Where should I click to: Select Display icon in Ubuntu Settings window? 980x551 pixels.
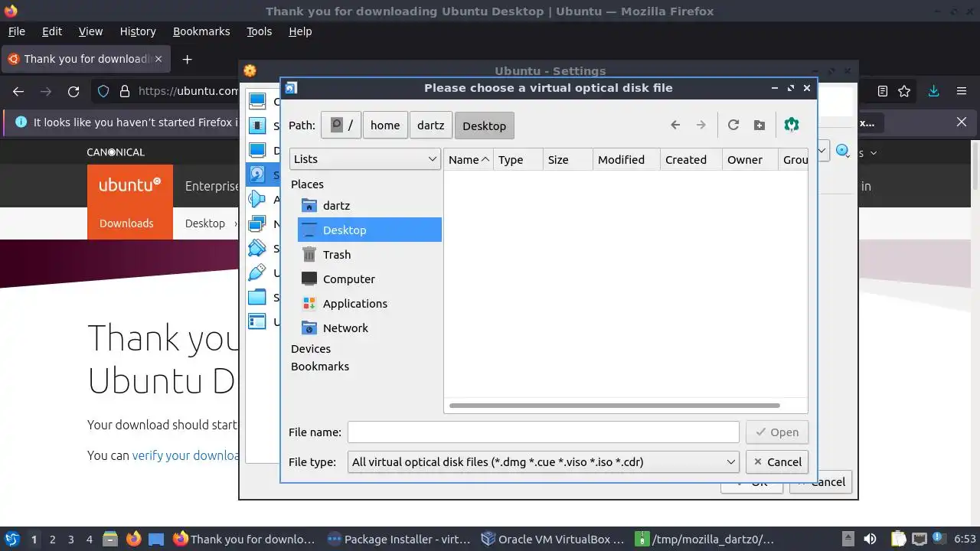[258, 151]
